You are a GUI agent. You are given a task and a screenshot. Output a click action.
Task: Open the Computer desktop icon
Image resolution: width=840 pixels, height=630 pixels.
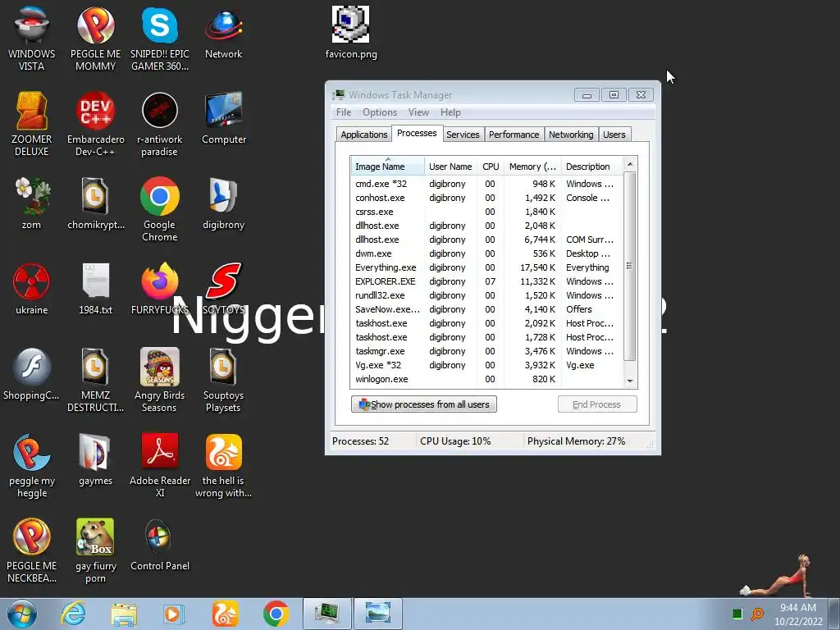click(223, 119)
